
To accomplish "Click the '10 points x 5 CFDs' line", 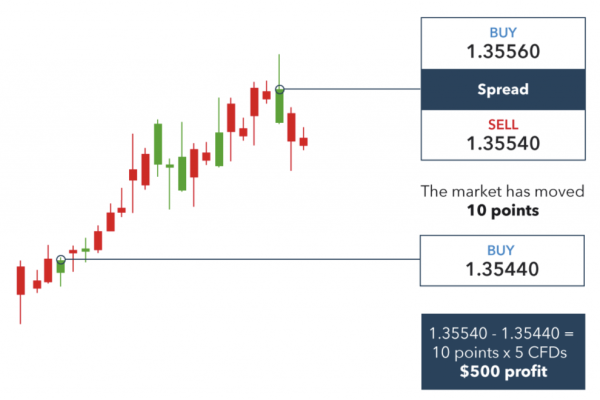I will click(499, 353).
